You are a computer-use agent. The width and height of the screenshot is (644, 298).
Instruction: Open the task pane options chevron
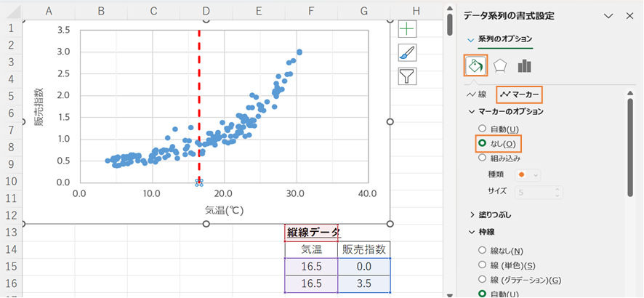[x=608, y=16]
